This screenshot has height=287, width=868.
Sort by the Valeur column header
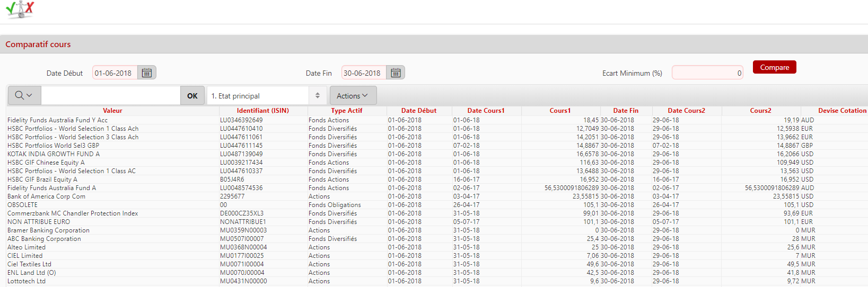pos(112,111)
